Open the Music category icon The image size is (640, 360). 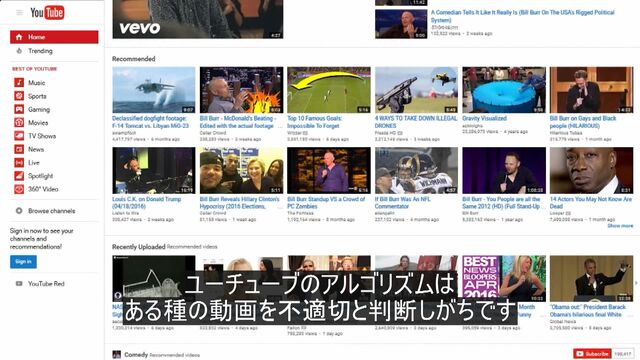[x=19, y=82]
